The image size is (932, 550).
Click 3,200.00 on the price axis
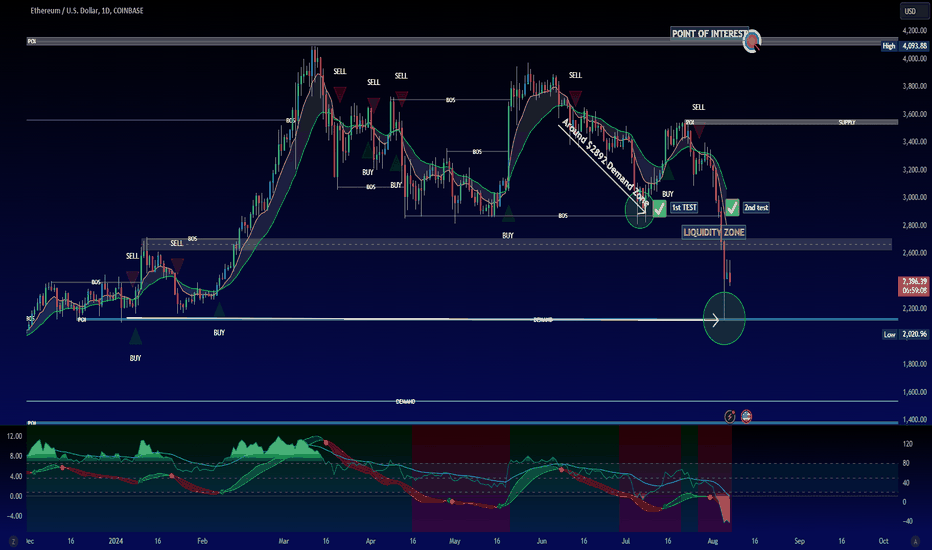914,170
